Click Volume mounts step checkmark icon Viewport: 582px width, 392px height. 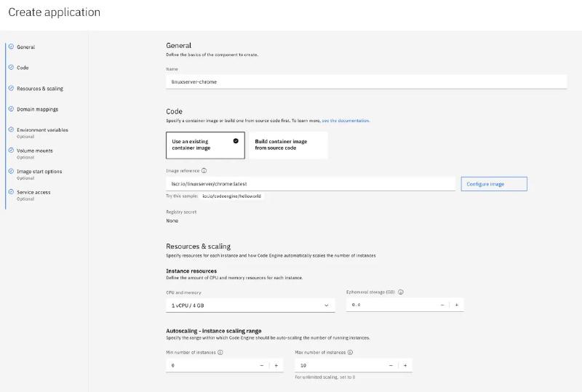tap(11, 151)
